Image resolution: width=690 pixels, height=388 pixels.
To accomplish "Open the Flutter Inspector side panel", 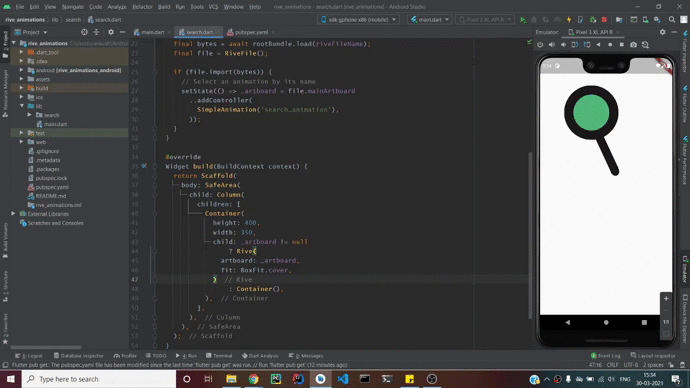I will tap(685, 52).
